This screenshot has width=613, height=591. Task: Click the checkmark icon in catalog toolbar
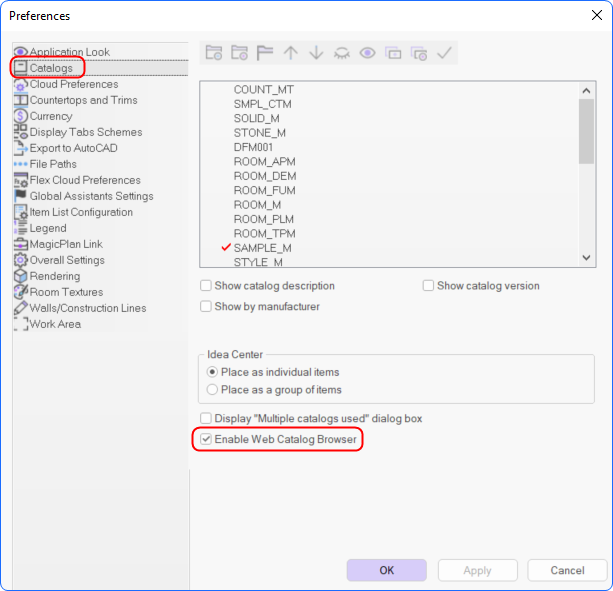tap(444, 53)
